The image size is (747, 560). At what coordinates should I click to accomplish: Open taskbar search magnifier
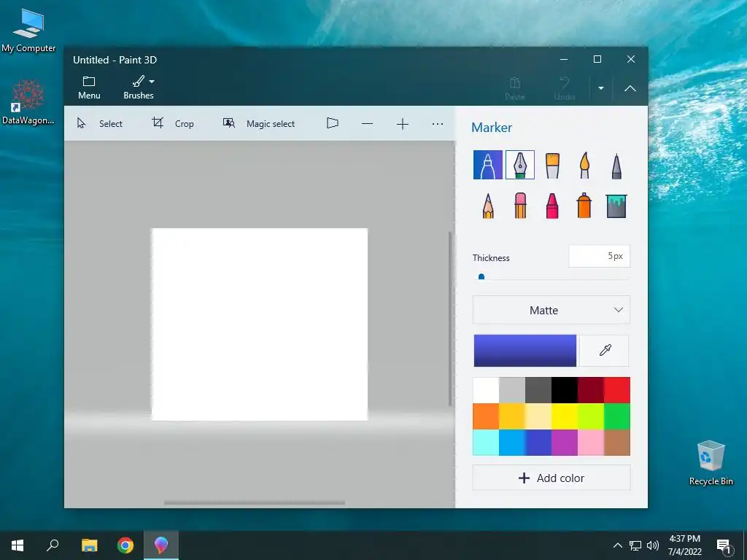pos(53,545)
